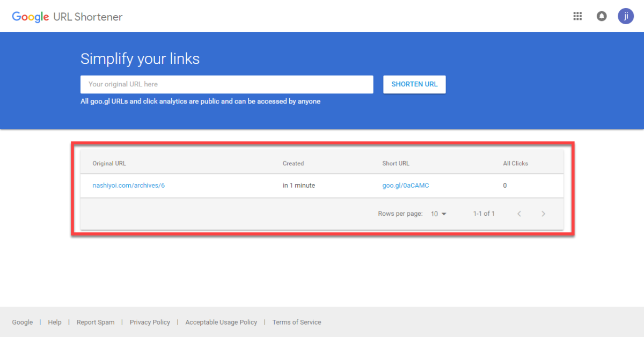Open the account avatar labeled ji
644x337 pixels.
pyautogui.click(x=626, y=16)
